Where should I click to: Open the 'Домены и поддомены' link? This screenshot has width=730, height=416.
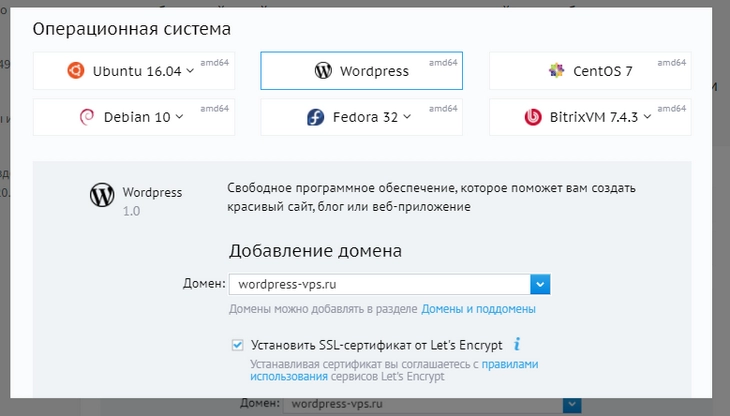pos(478,309)
